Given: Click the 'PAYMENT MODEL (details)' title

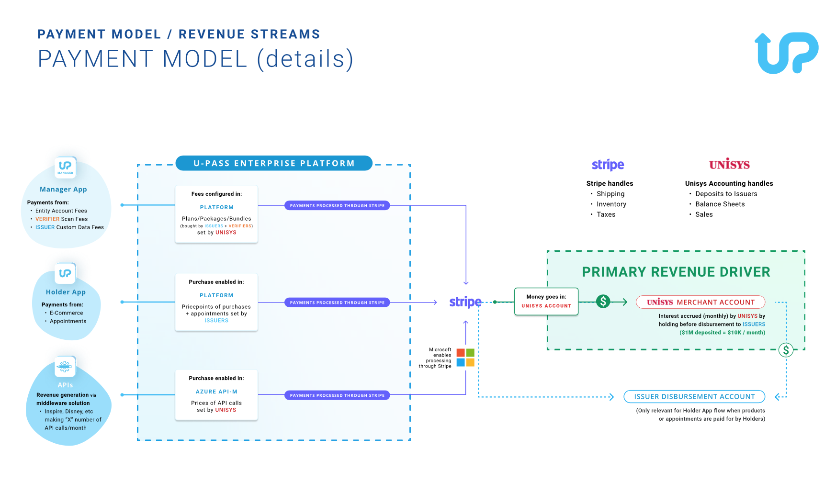Looking at the screenshot, I should pyautogui.click(x=196, y=59).
